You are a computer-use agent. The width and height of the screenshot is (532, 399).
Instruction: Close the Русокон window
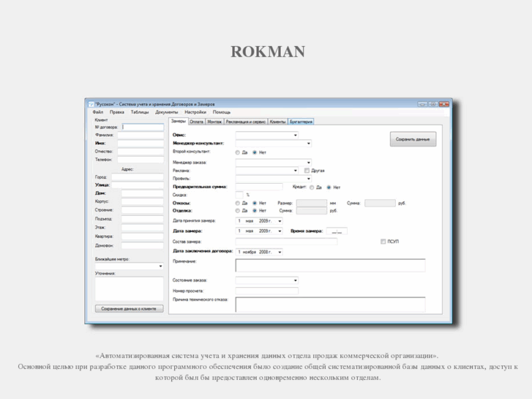coord(443,104)
